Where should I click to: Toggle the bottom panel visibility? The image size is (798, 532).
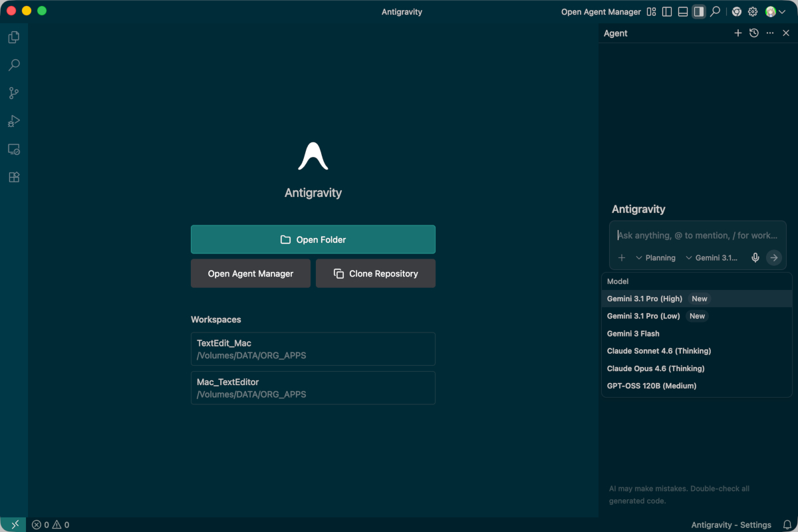click(x=683, y=12)
